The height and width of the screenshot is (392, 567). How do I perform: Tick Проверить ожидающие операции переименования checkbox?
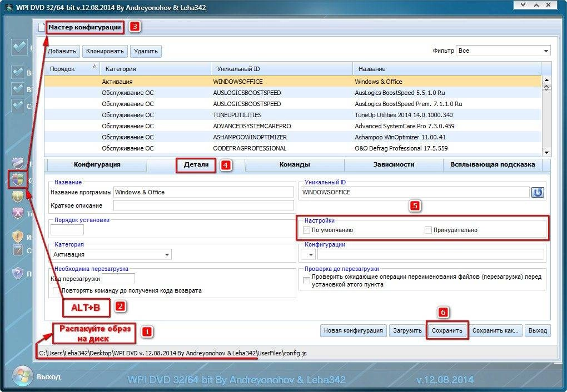coord(307,281)
